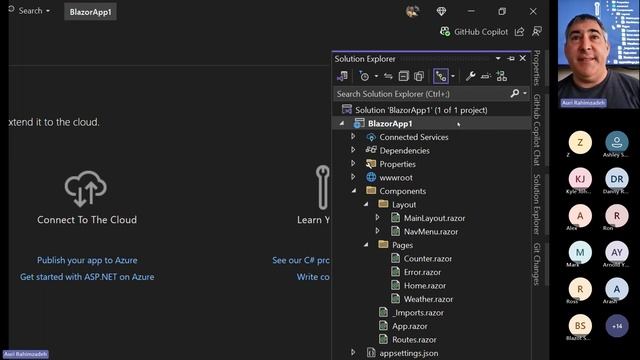Open Properties wrench icon in Solution Explorer
Viewport: 640px width, 360px height.
point(470,76)
